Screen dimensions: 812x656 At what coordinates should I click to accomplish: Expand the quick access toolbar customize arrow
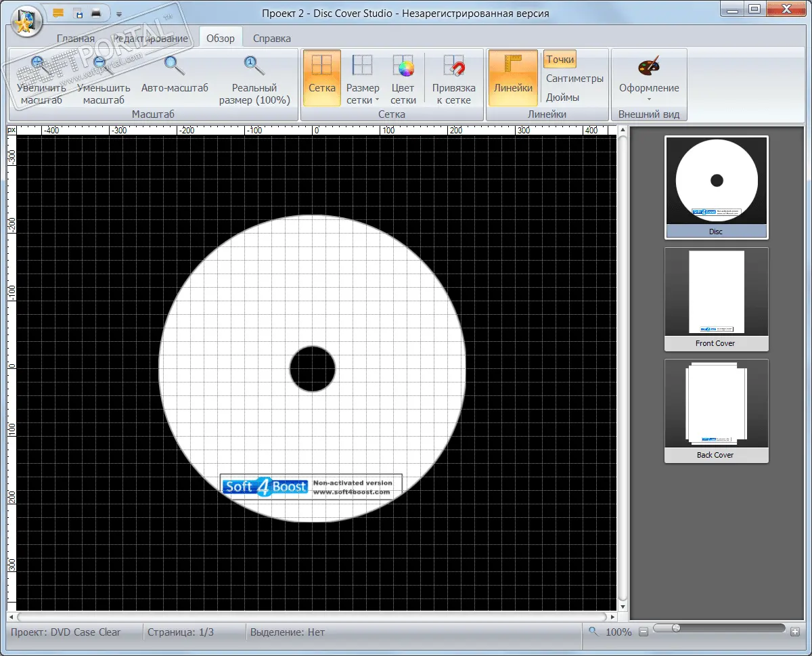tap(119, 14)
